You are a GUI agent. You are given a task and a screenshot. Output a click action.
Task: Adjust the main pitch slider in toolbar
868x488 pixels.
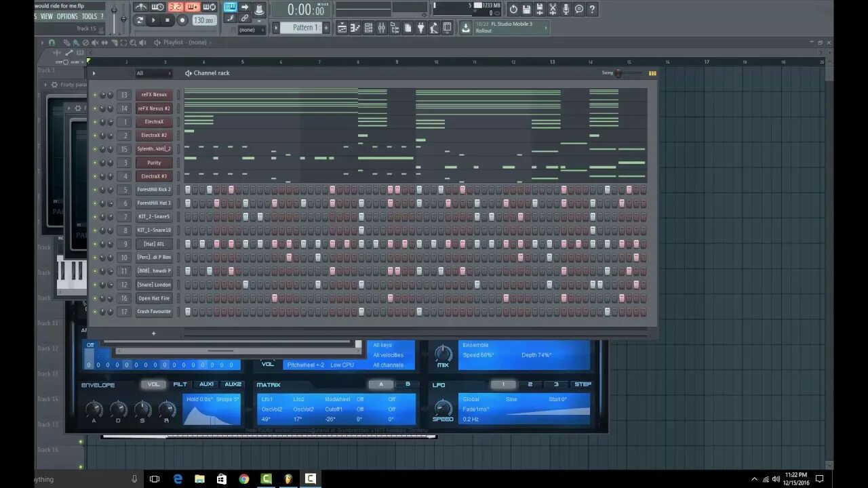(123, 19)
